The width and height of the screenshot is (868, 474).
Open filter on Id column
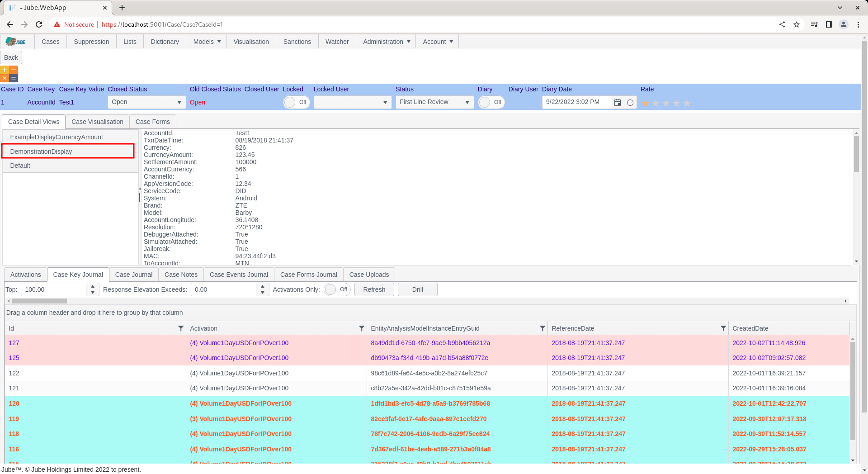(181, 328)
